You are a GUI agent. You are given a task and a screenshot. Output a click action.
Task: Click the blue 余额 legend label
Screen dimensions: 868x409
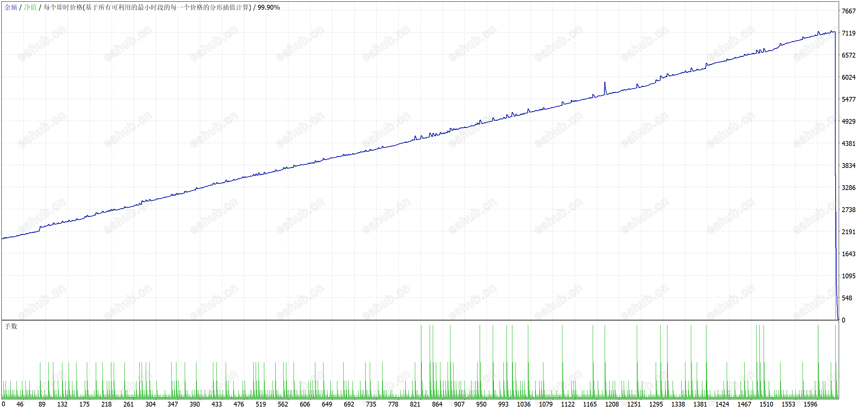(11, 7)
